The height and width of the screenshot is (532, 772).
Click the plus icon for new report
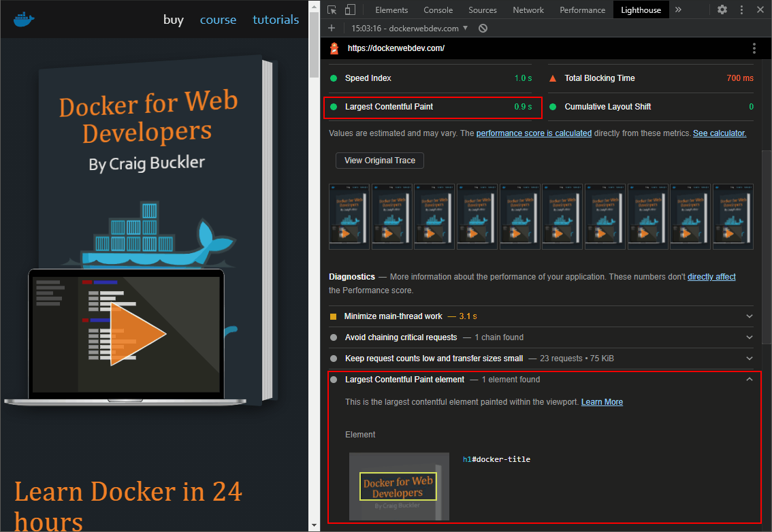332,28
